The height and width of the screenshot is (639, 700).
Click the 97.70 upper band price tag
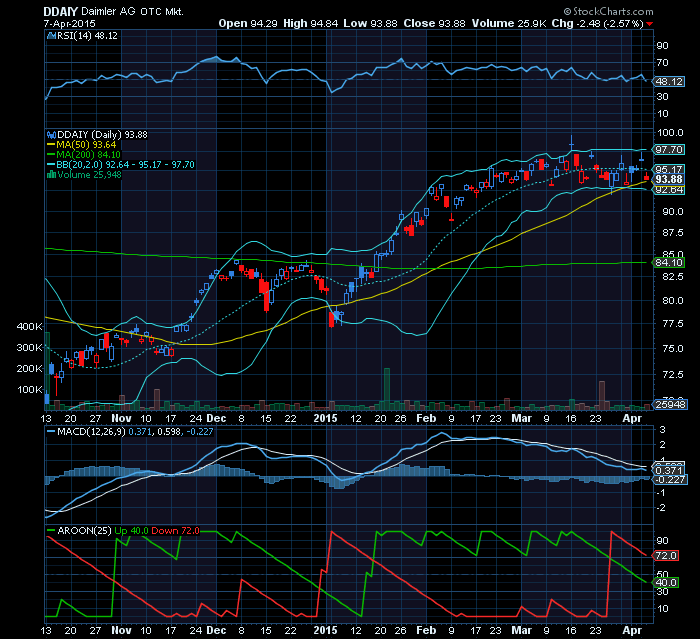[668, 149]
